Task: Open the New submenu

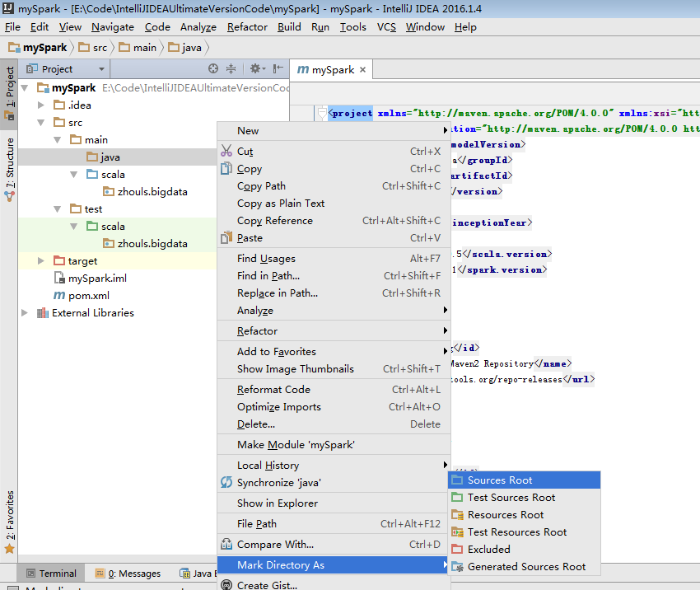Action: [334, 131]
